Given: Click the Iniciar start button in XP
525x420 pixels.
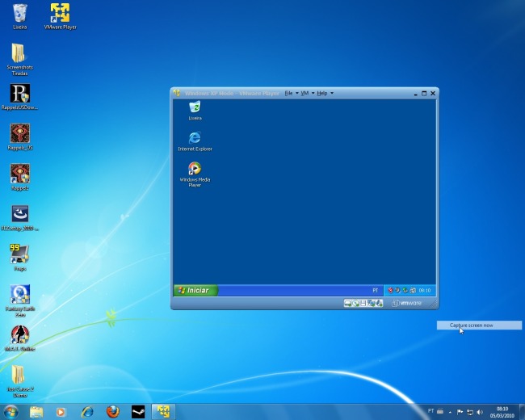Looking at the screenshot, I should [x=196, y=291].
